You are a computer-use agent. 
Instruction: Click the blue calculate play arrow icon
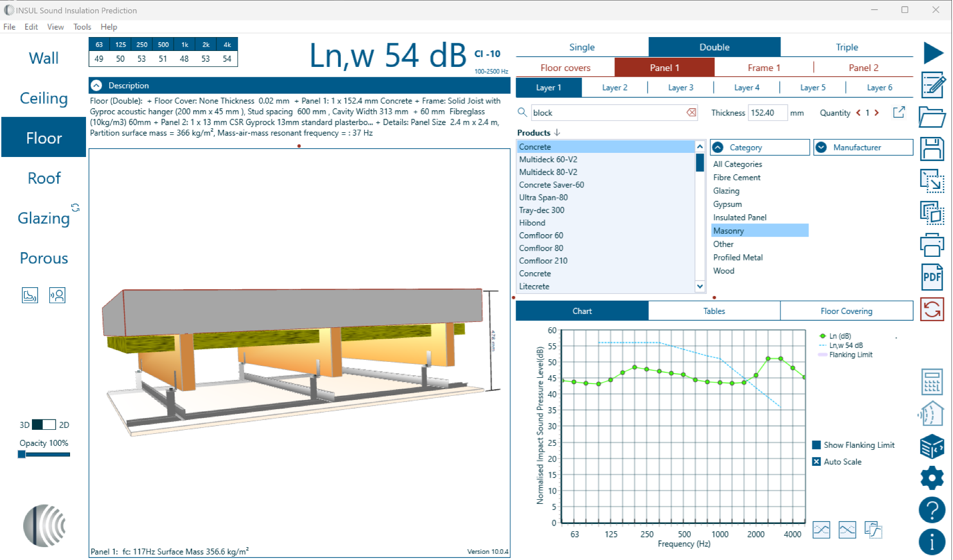coord(933,52)
